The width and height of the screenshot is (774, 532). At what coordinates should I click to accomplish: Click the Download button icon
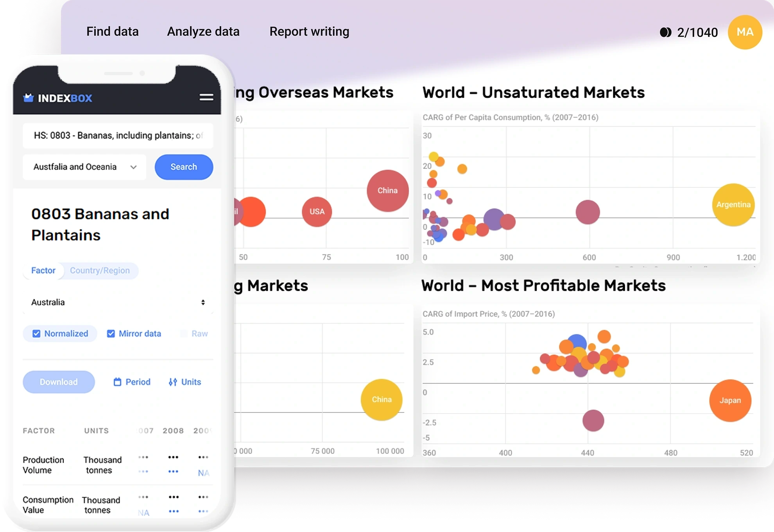pyautogui.click(x=59, y=382)
